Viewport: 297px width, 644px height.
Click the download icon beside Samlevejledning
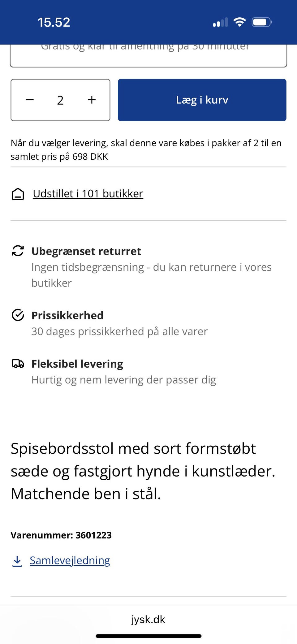tap(16, 561)
